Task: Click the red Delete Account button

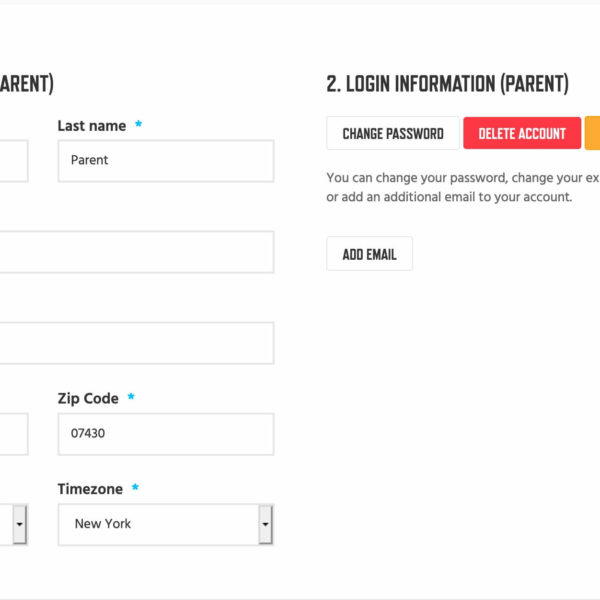Action: 522,133
